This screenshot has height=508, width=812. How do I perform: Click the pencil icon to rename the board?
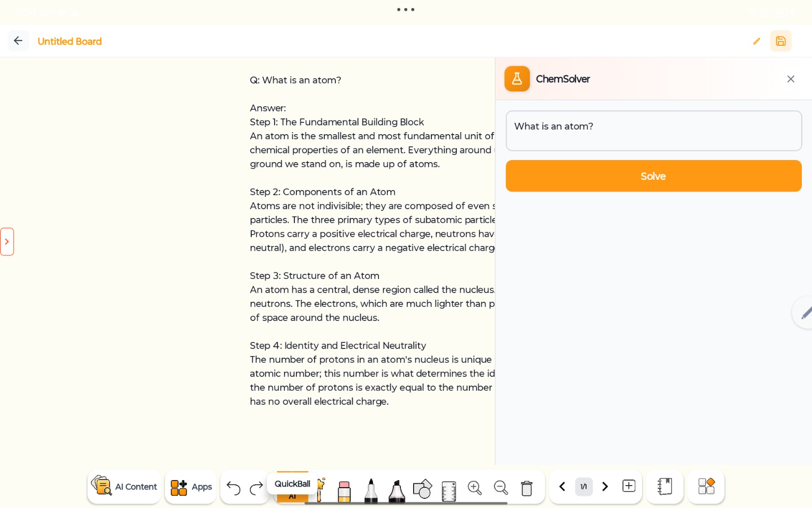coord(757,41)
